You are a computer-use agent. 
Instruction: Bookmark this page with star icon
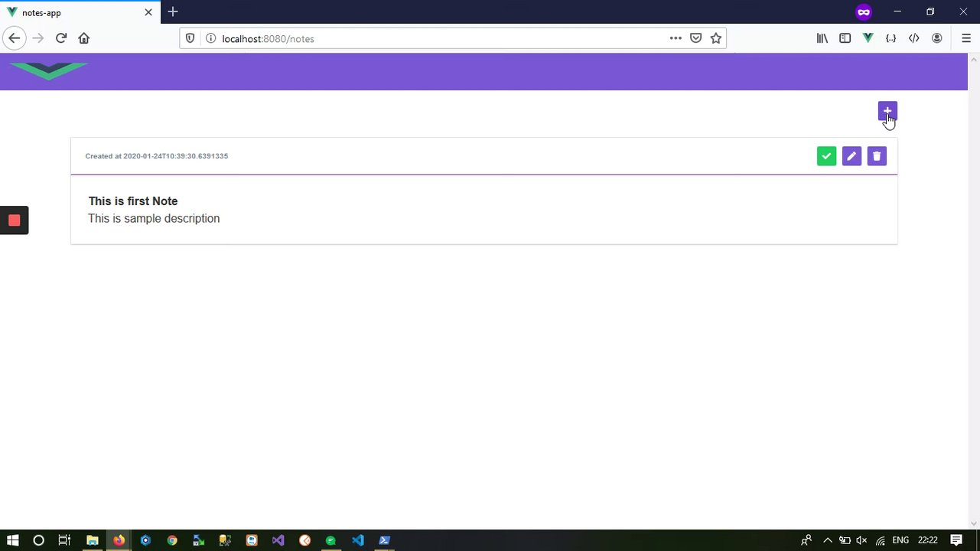pos(716,38)
